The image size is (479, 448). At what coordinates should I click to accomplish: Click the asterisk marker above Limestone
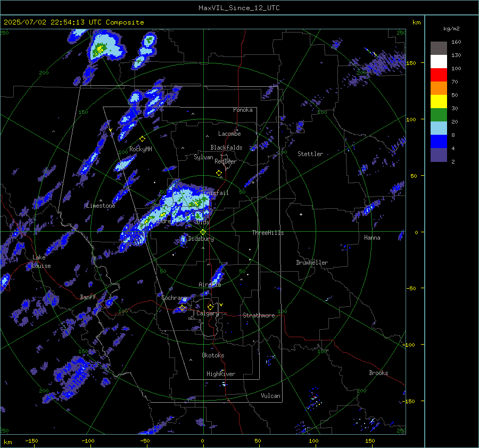101,201
